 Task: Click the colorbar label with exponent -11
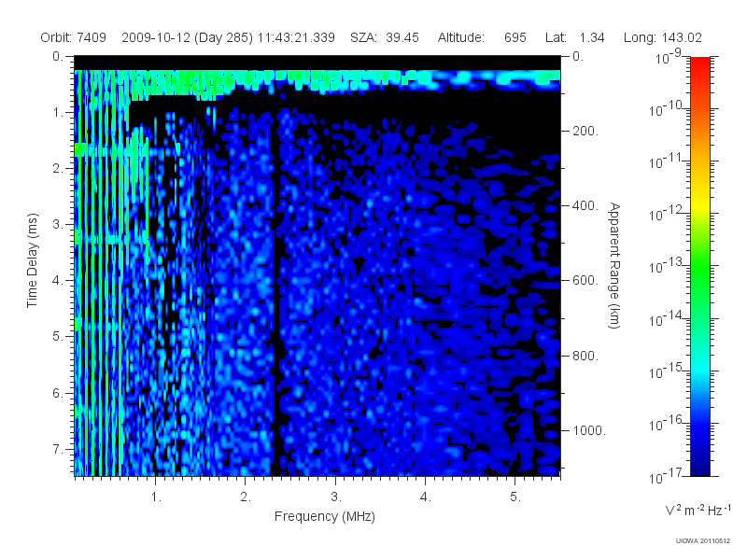coord(667,161)
